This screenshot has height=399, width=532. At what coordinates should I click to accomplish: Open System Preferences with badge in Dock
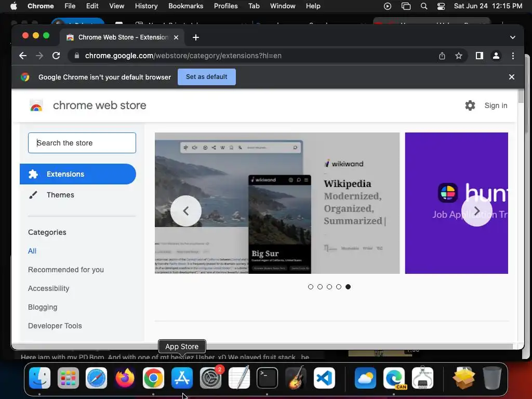click(x=211, y=378)
